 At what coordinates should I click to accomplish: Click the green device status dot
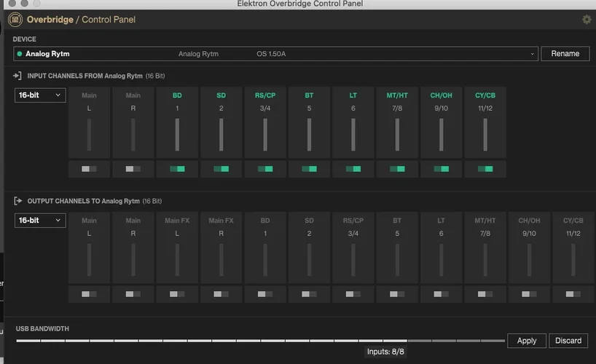[20, 54]
